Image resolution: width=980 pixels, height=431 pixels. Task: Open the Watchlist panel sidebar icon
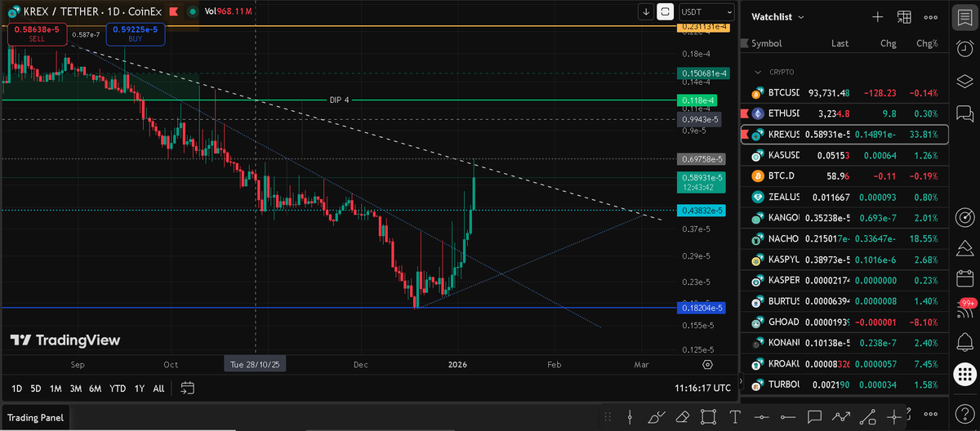(964, 17)
